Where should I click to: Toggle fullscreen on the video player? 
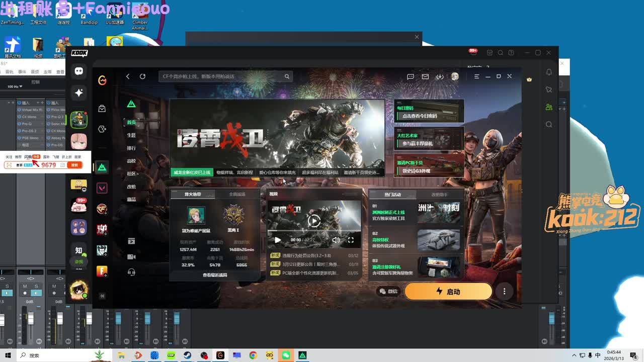coord(351,240)
